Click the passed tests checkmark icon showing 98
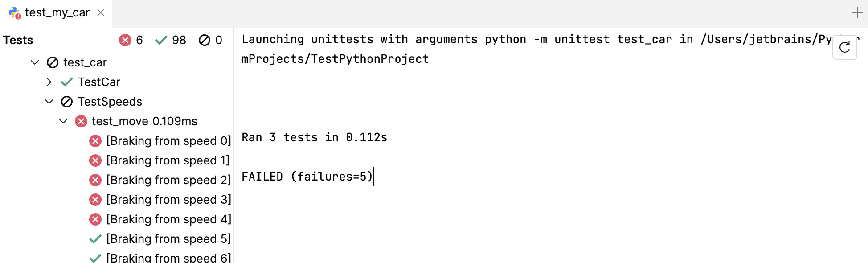This screenshot has width=868, height=263. (x=161, y=40)
